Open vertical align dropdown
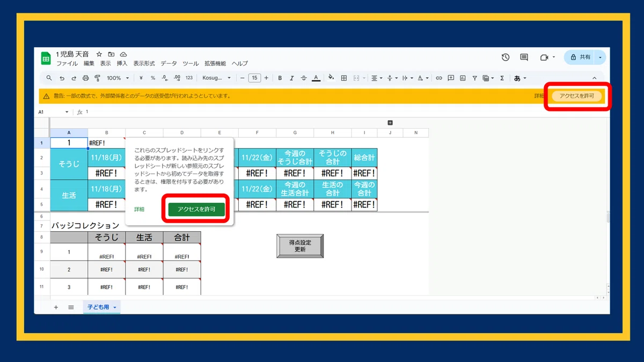 tap(392, 78)
